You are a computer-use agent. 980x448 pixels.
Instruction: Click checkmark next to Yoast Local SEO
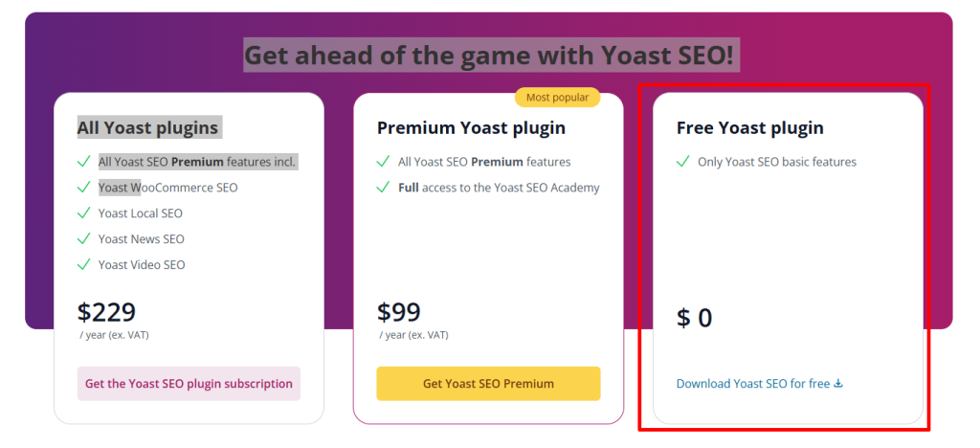click(84, 213)
